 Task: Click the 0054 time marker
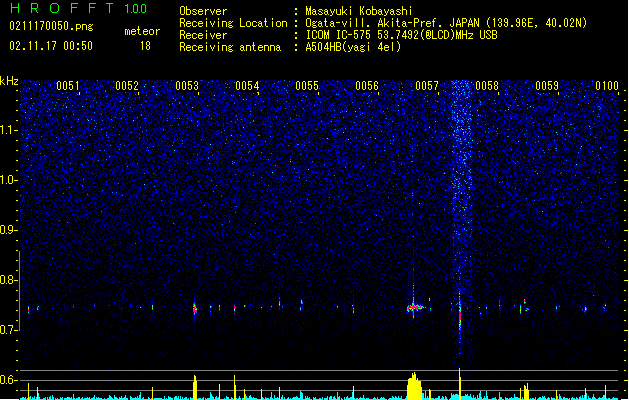pyautogui.click(x=247, y=86)
